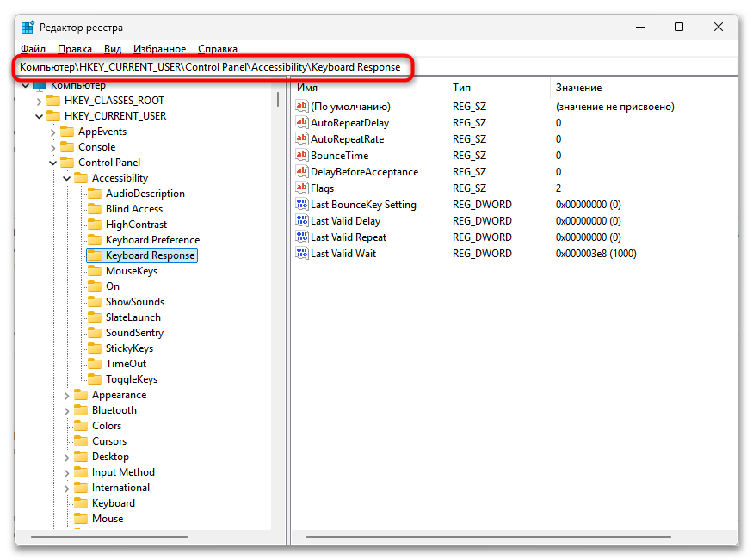The width and height of the screenshot is (753, 560).
Task: Click the Last BounceKey Setting DWORD icon
Action: tap(301, 204)
